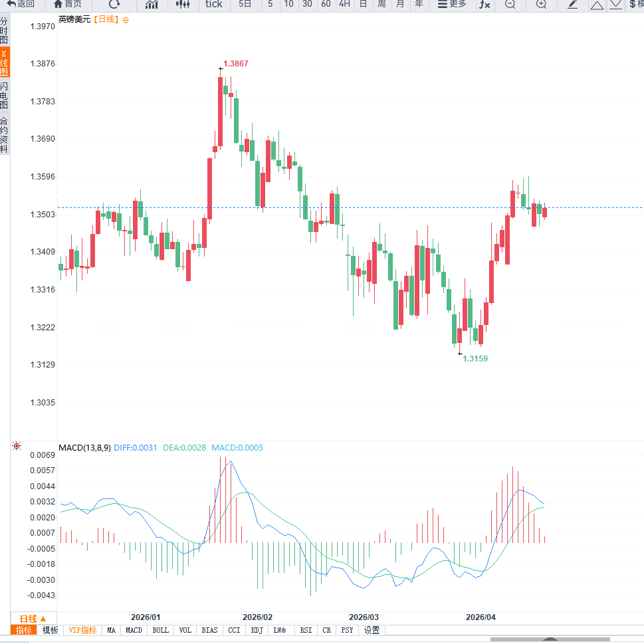The width and height of the screenshot is (644, 644).
Task: Apply the CCI indicator
Action: pos(234,630)
